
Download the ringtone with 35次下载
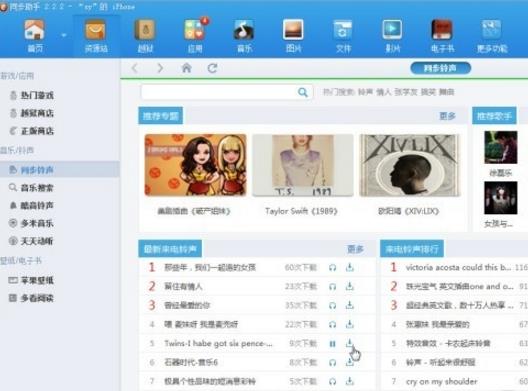(350, 305)
